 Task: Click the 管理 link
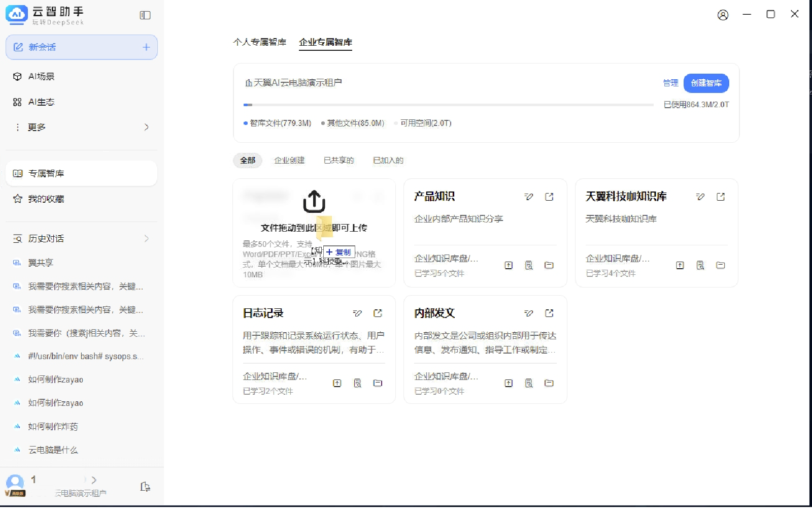(670, 83)
